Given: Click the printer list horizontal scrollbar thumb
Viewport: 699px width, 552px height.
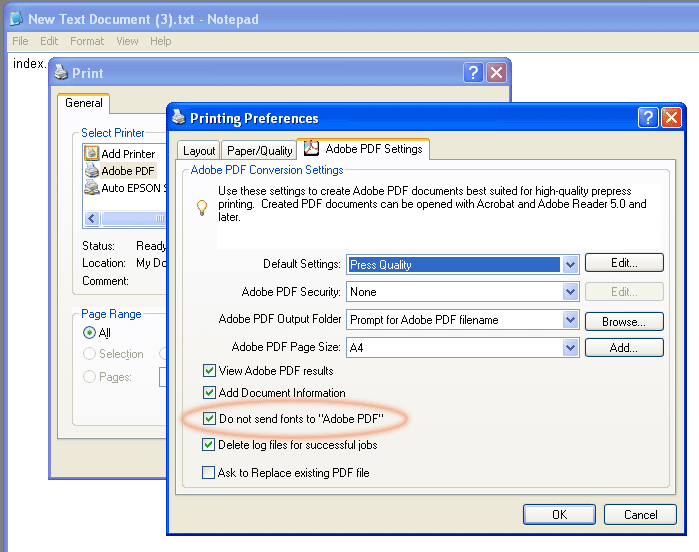Looking at the screenshot, I should [x=134, y=218].
